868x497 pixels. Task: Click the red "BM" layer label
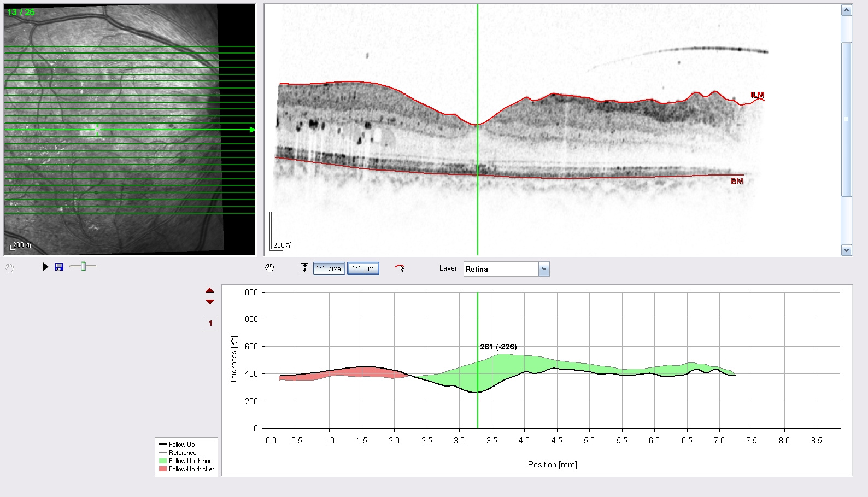[737, 182]
